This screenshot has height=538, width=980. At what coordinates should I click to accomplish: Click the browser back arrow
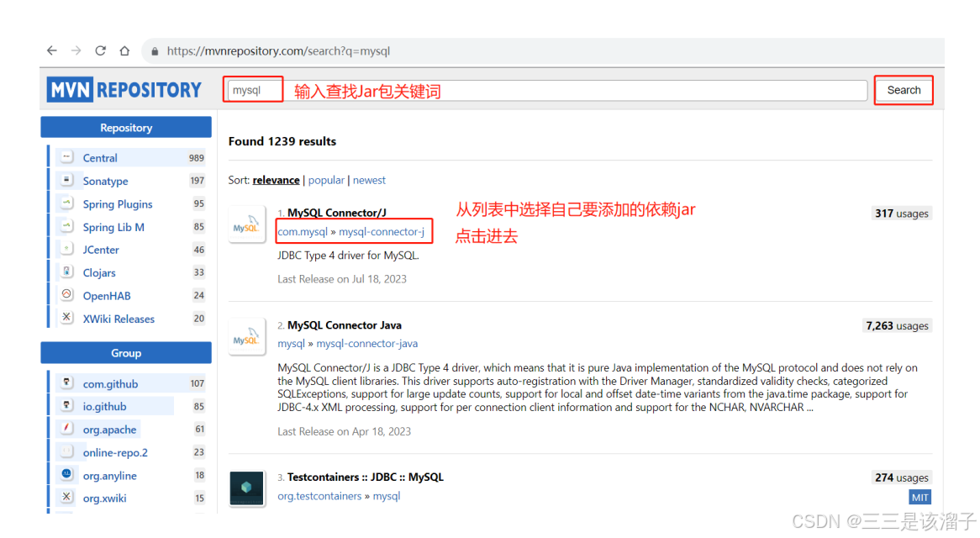52,50
